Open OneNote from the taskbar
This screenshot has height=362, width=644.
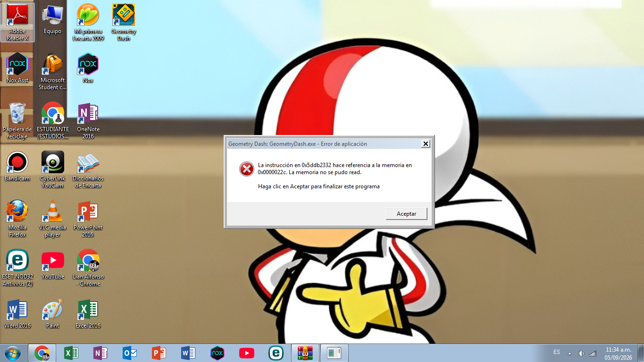point(100,353)
